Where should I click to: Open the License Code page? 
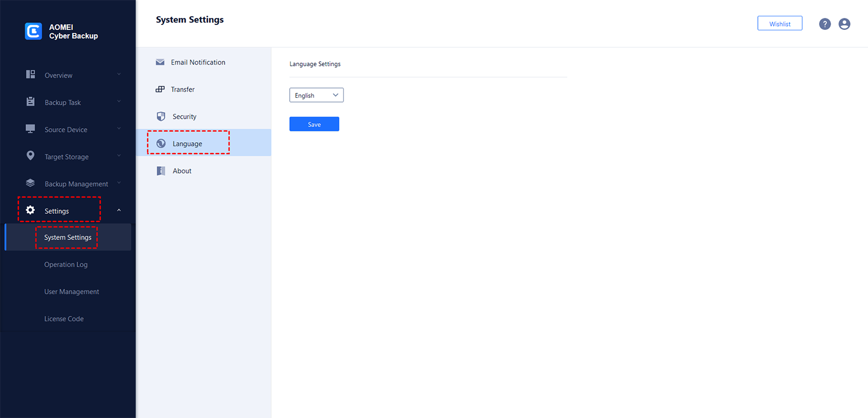click(64, 319)
